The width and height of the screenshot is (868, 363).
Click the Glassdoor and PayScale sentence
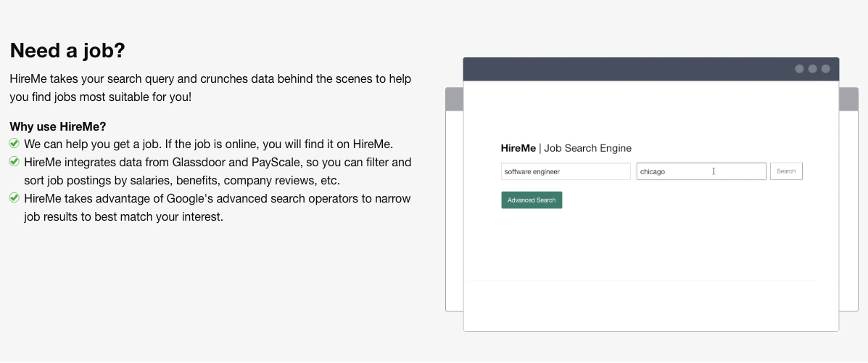click(218, 171)
